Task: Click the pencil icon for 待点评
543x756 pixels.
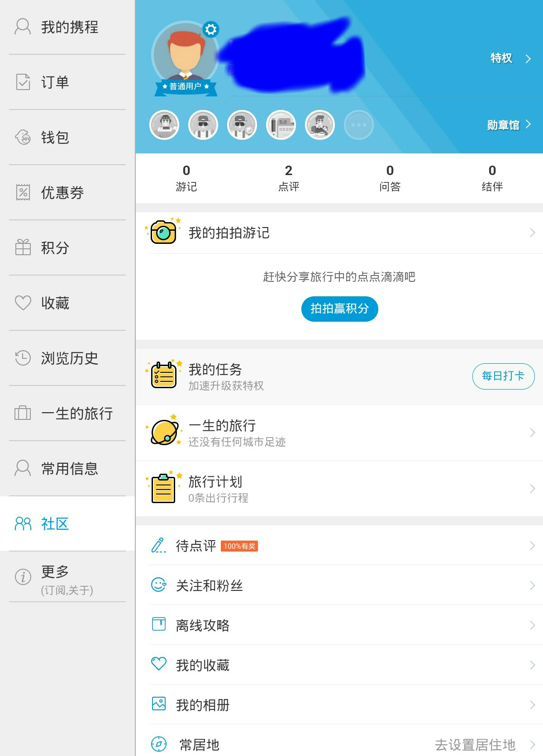Action: tap(158, 545)
